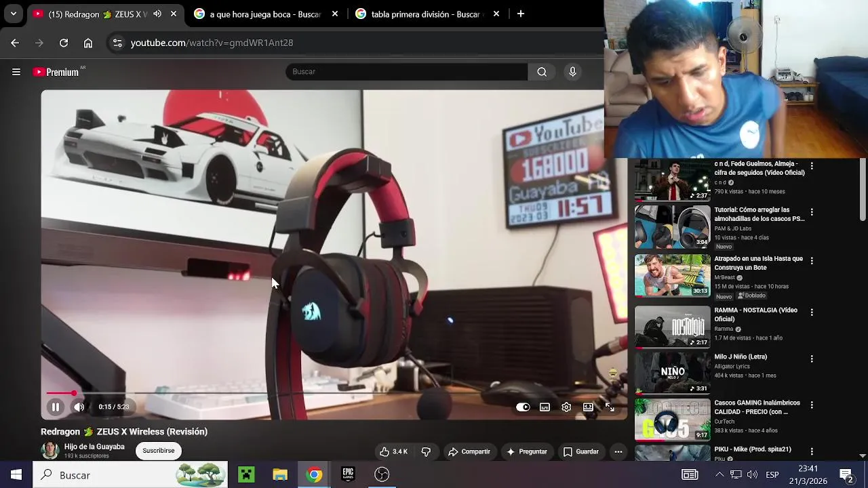Open the browser home page icon
868x488 pixels.
pyautogui.click(x=88, y=43)
